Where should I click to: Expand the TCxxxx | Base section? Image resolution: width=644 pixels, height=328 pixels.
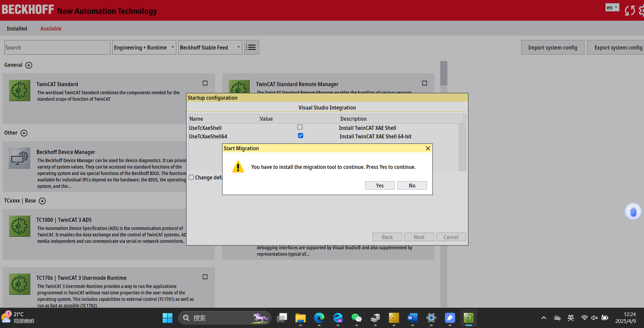[x=42, y=201]
